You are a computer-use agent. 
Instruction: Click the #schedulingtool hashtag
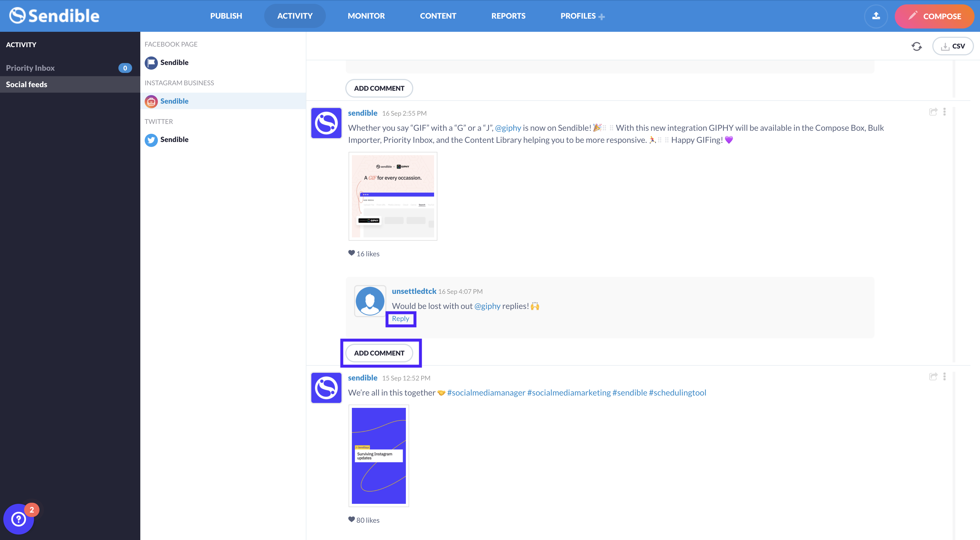click(x=677, y=393)
